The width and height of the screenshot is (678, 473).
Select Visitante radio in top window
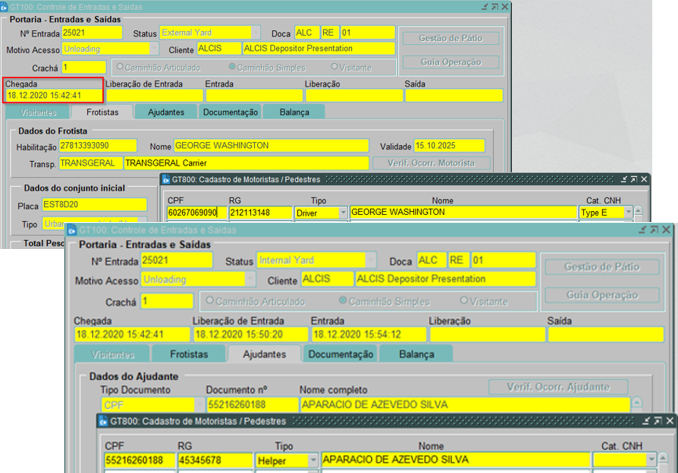334,67
